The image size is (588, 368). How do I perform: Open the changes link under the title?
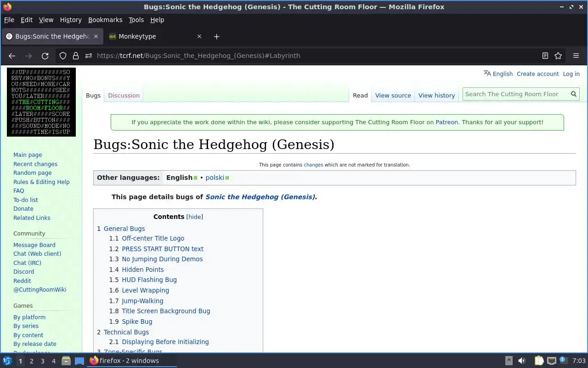pyautogui.click(x=313, y=165)
